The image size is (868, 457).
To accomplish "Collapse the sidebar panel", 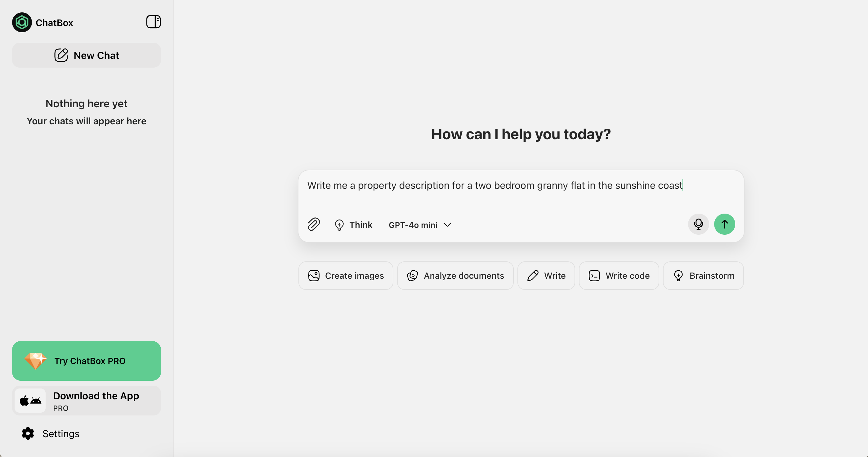I will point(153,22).
